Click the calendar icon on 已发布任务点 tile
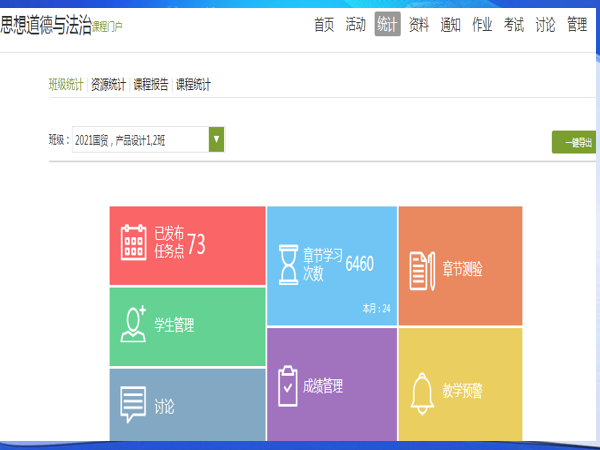This screenshot has width=600, height=450. [134, 244]
